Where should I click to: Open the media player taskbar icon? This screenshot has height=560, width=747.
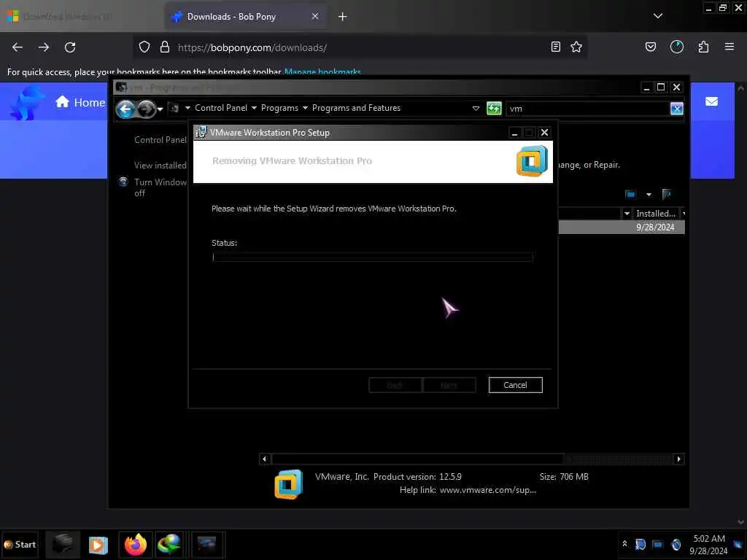pos(98,545)
